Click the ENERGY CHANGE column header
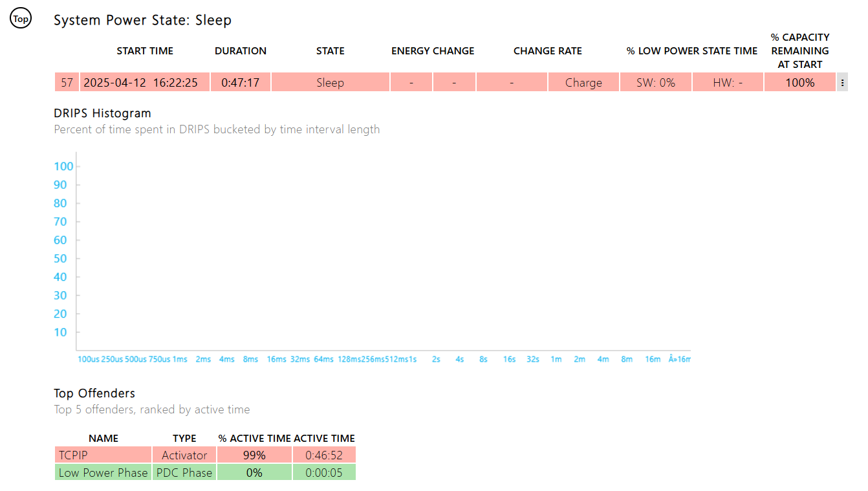 pos(433,51)
